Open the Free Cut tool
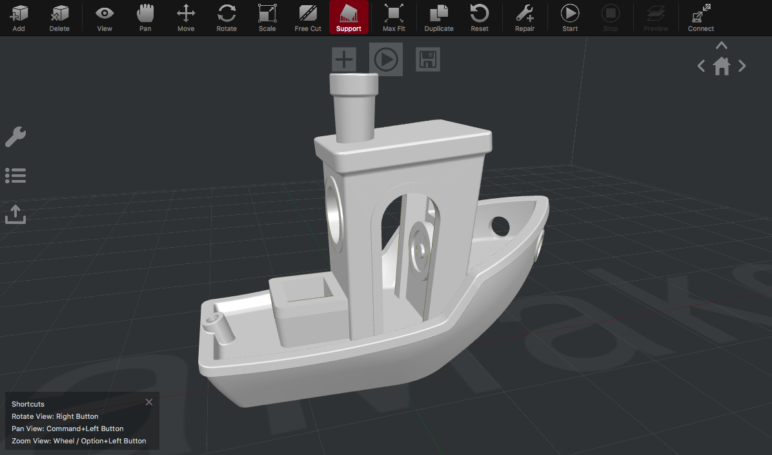The image size is (772, 455). (308, 16)
